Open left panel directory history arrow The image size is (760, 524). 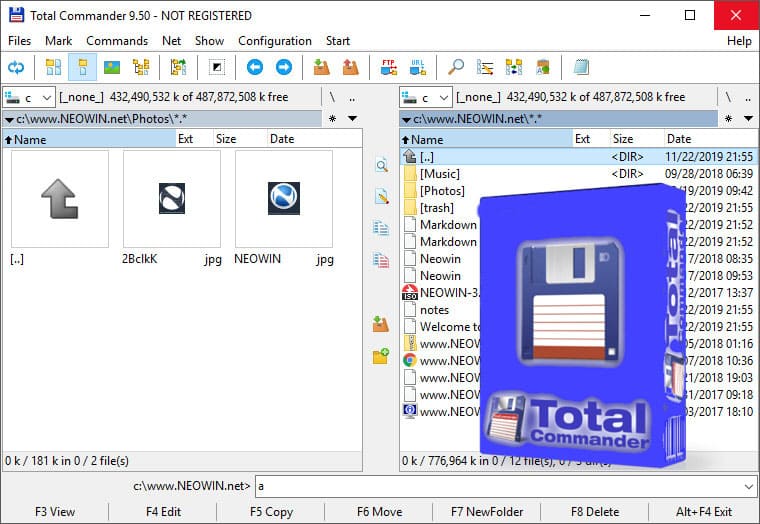[x=353, y=118]
